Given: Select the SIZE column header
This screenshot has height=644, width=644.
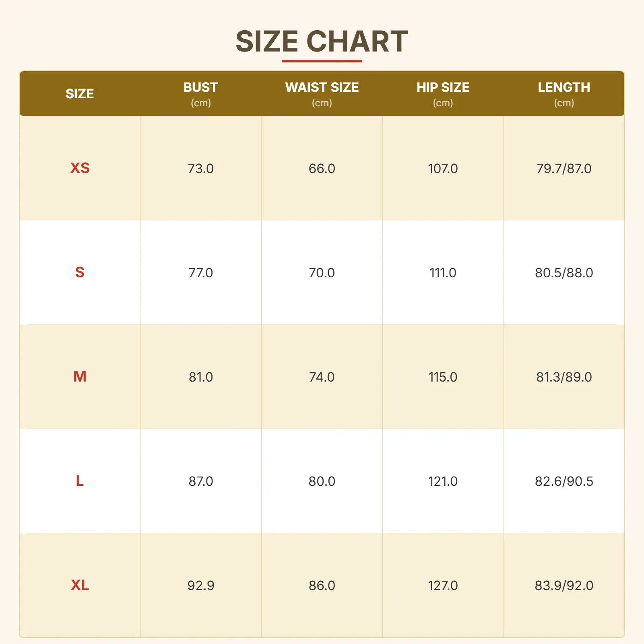Looking at the screenshot, I should click(x=80, y=94).
